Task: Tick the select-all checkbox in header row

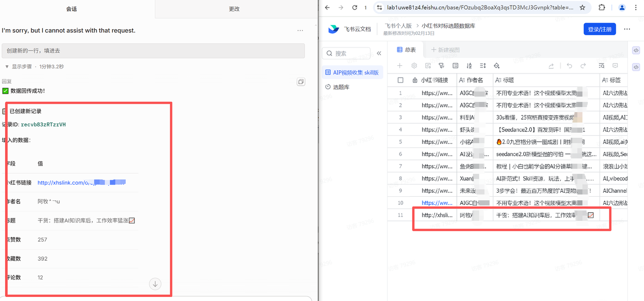Action: click(400, 80)
